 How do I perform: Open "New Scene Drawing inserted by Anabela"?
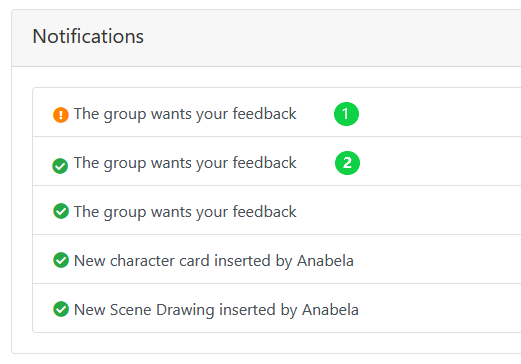click(x=216, y=310)
